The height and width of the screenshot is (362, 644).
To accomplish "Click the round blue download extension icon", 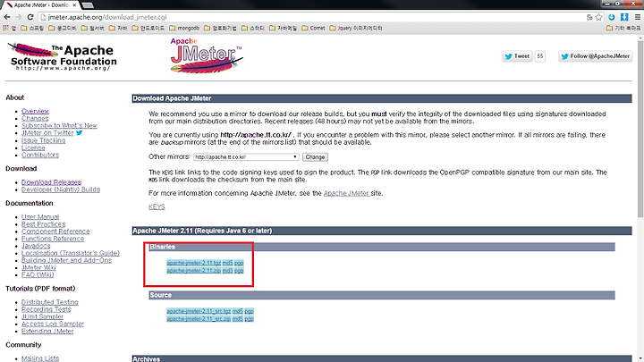I will (x=612, y=17).
